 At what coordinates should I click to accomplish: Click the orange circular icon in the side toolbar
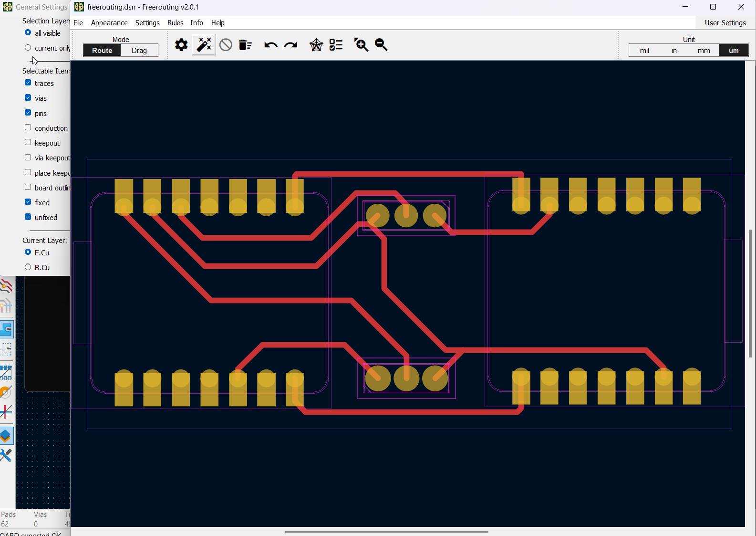(x=6, y=392)
